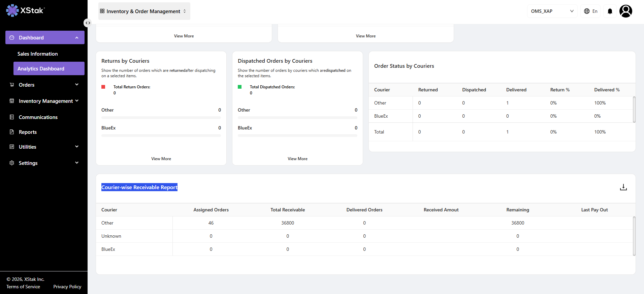Click the Order Status table scrollbar

[x=634, y=110]
